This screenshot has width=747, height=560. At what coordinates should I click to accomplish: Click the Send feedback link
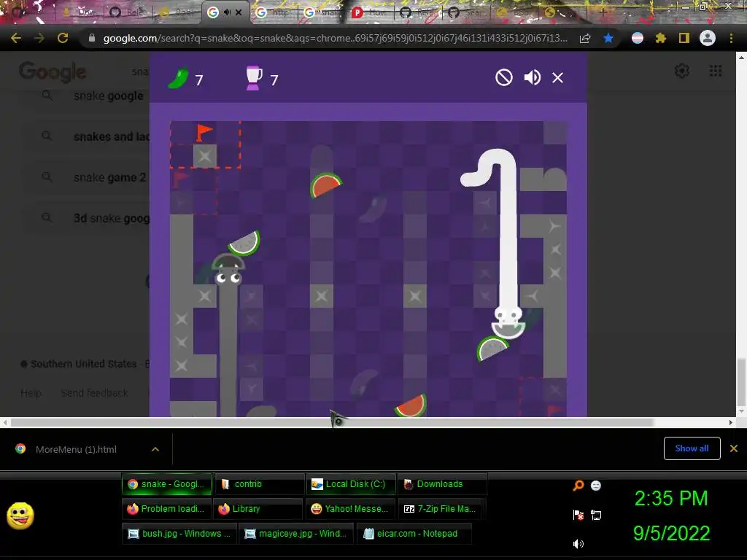click(x=94, y=393)
